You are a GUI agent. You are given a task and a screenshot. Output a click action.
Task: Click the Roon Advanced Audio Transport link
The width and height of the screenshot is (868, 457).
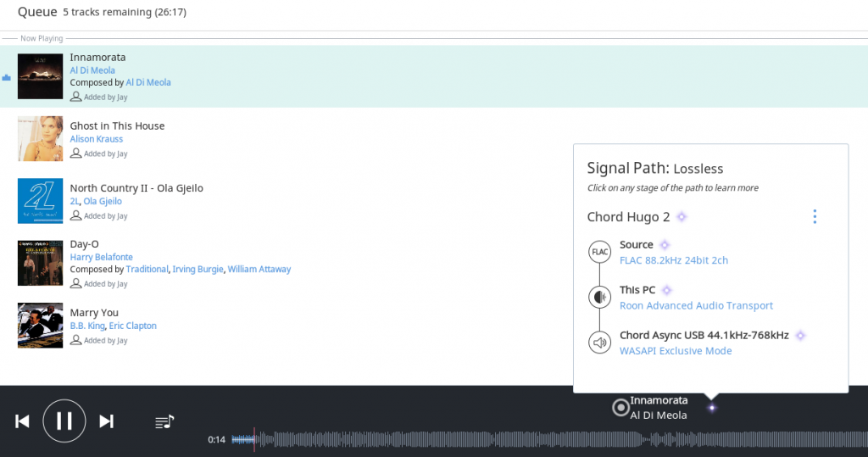[x=696, y=306]
